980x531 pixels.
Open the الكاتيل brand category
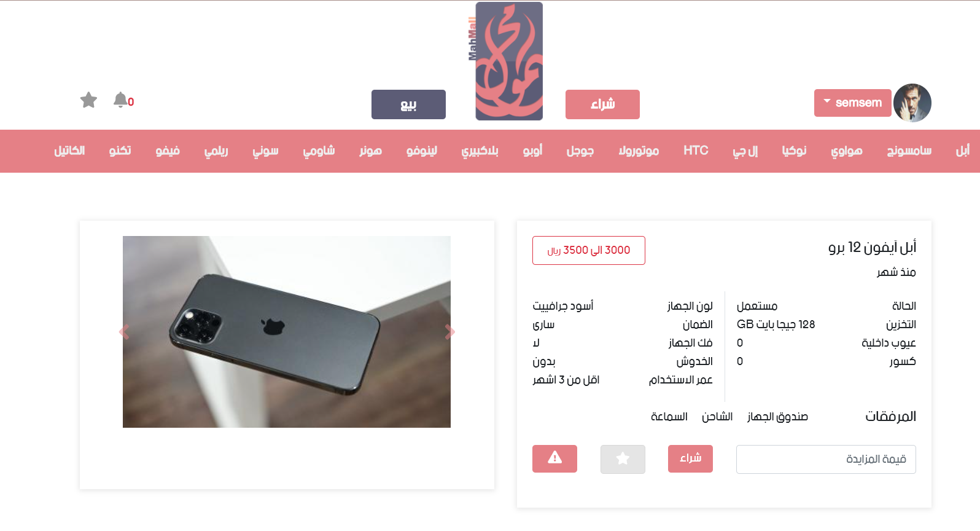click(69, 151)
